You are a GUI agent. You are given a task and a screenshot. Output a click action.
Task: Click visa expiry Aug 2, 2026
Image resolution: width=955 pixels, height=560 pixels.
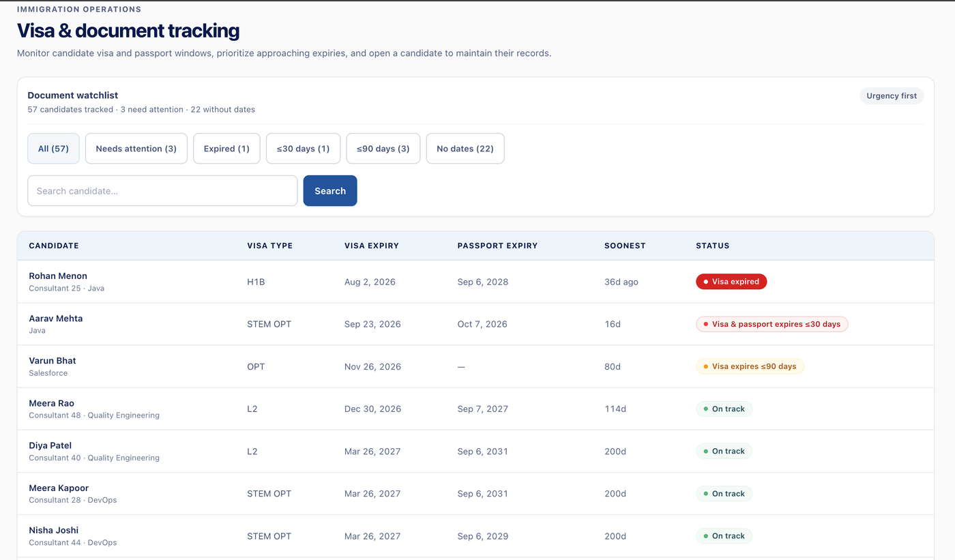click(370, 282)
